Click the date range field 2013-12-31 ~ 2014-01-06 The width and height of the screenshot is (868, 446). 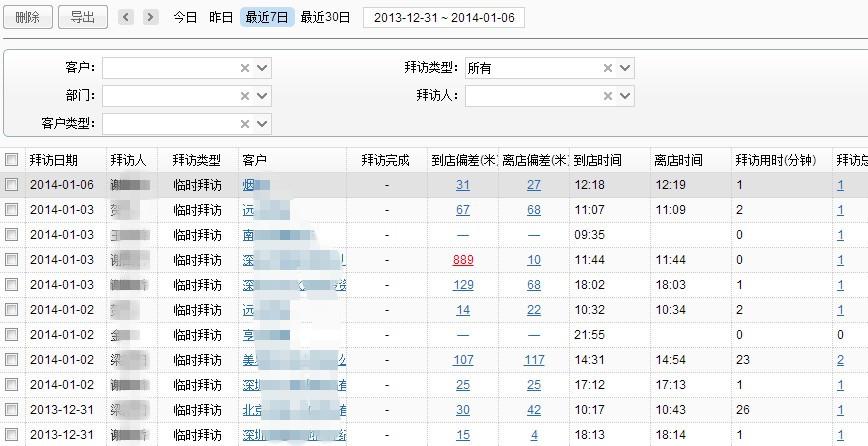[x=443, y=18]
